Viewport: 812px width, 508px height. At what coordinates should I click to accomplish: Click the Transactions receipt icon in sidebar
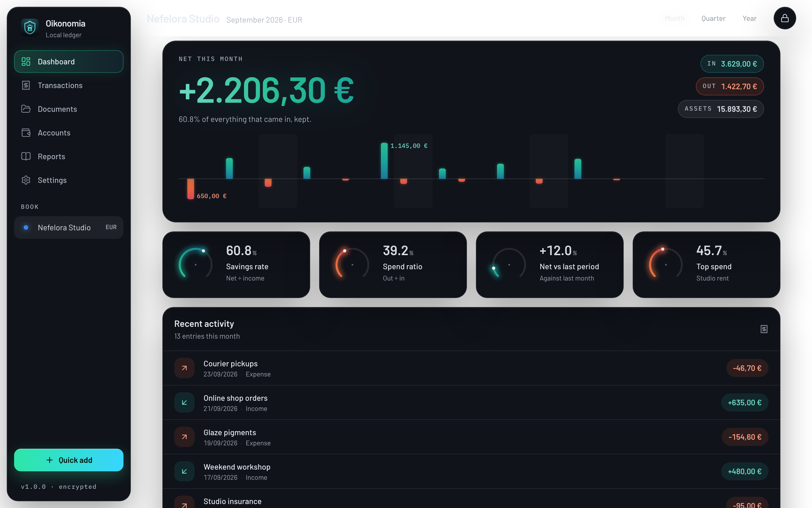(x=26, y=85)
